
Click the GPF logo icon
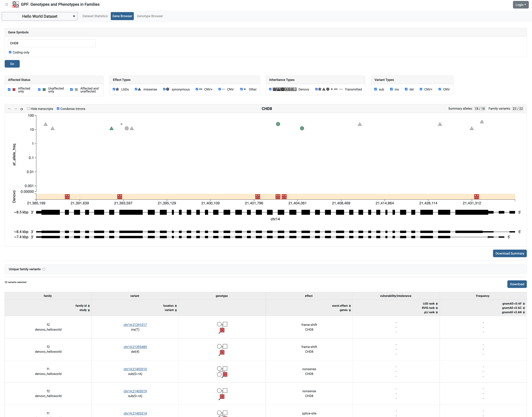pyautogui.click(x=16, y=4)
